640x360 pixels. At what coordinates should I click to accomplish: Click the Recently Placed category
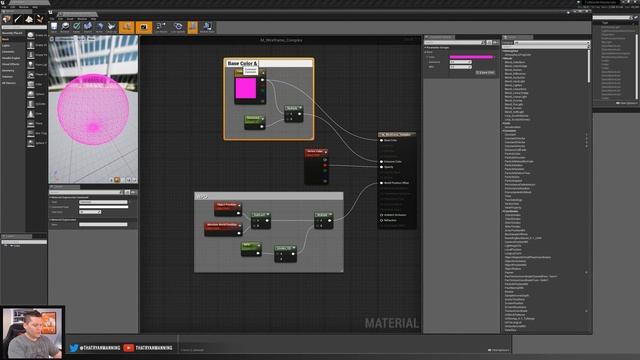coord(13,33)
